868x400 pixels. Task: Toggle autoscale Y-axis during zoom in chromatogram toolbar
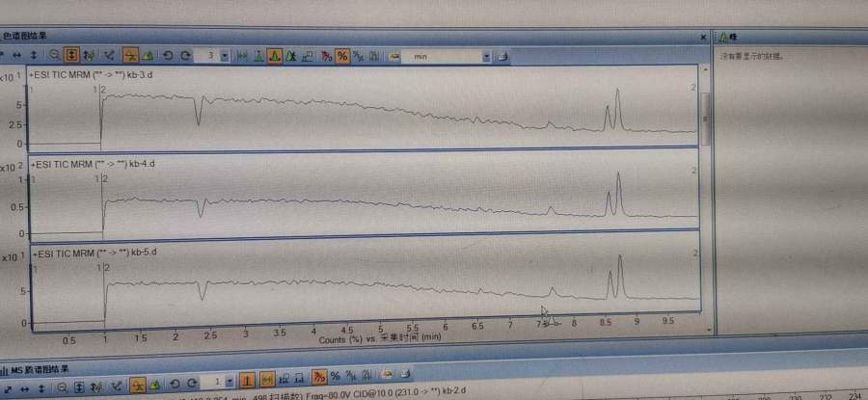click(70, 55)
